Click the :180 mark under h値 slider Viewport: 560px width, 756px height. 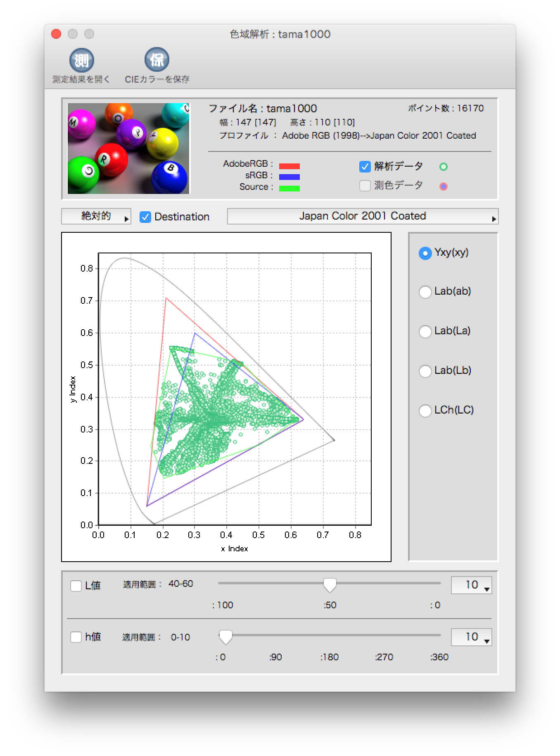(330, 657)
